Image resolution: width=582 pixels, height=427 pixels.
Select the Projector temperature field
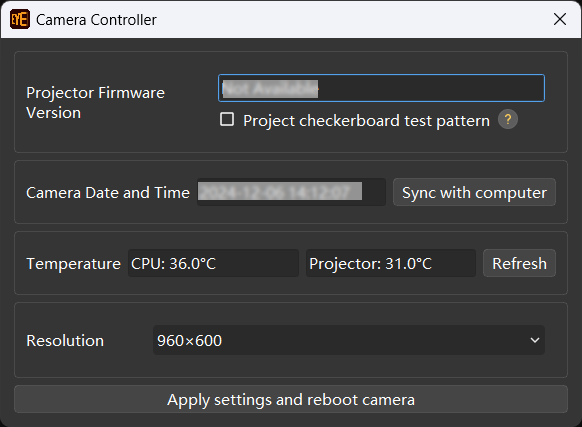pos(391,263)
